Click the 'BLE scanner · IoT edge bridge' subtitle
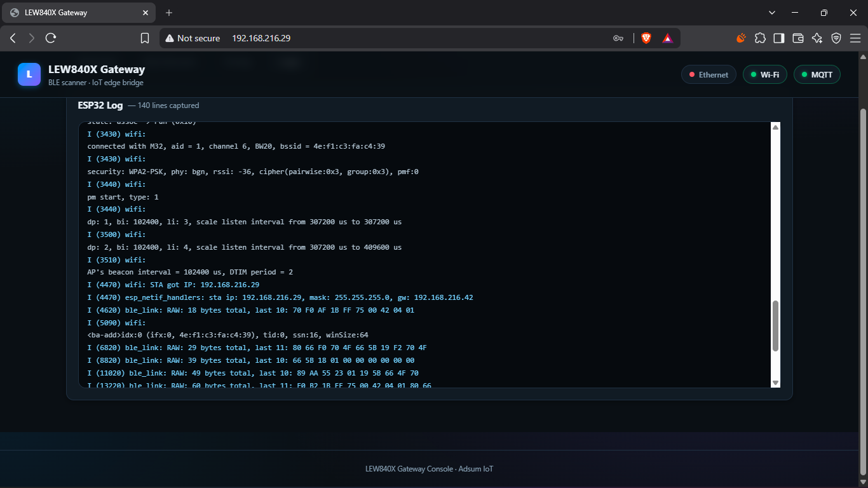The image size is (868, 488). [96, 83]
